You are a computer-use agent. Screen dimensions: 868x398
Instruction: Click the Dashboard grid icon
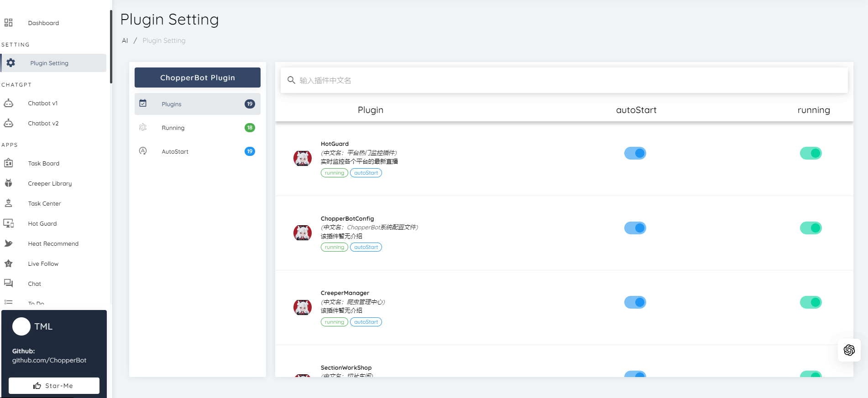click(x=8, y=23)
